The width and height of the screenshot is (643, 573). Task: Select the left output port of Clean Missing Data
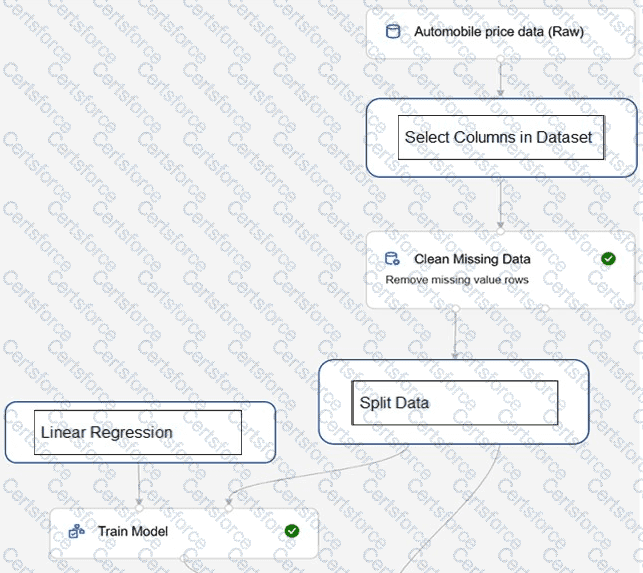coord(456,308)
